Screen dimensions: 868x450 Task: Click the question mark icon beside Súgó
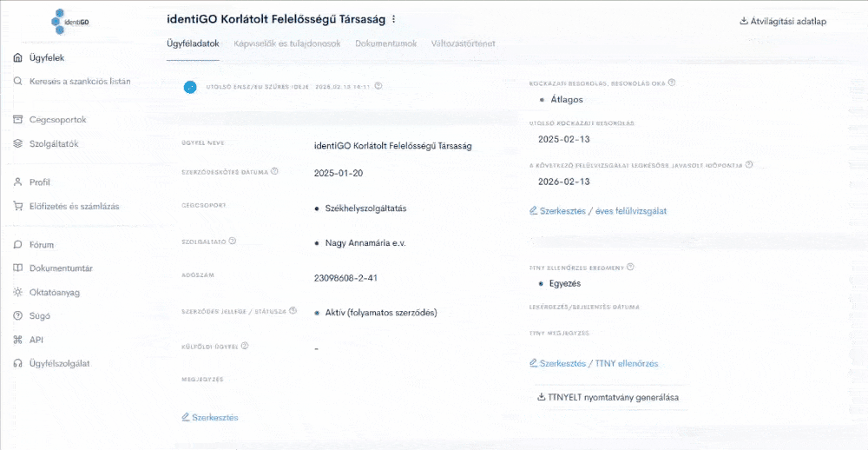(17, 316)
